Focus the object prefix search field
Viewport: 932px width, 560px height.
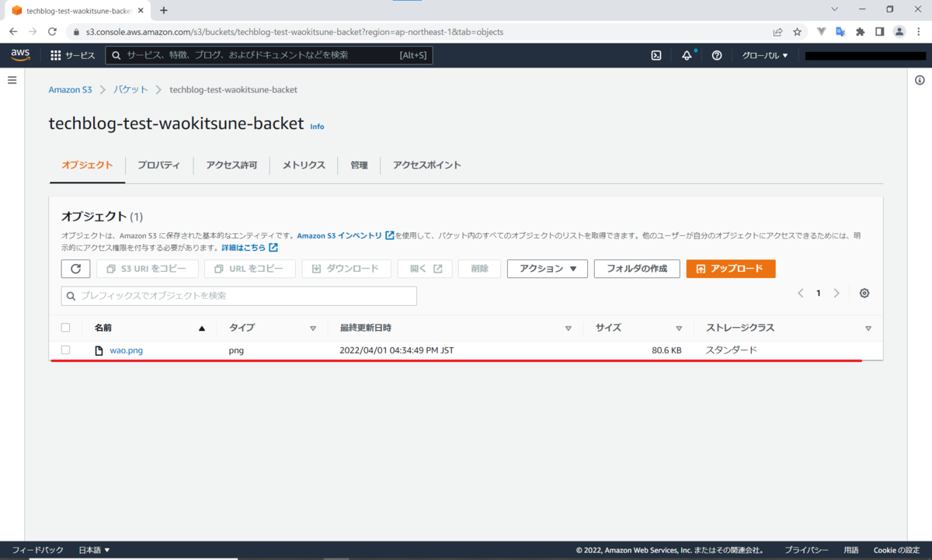pyautogui.click(x=239, y=296)
